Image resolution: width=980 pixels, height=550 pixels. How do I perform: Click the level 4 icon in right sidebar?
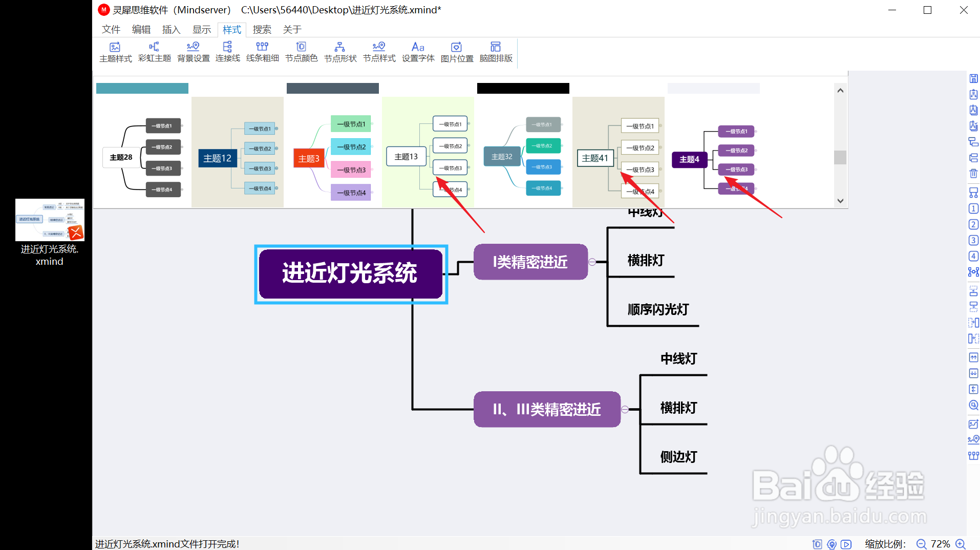pos(973,256)
